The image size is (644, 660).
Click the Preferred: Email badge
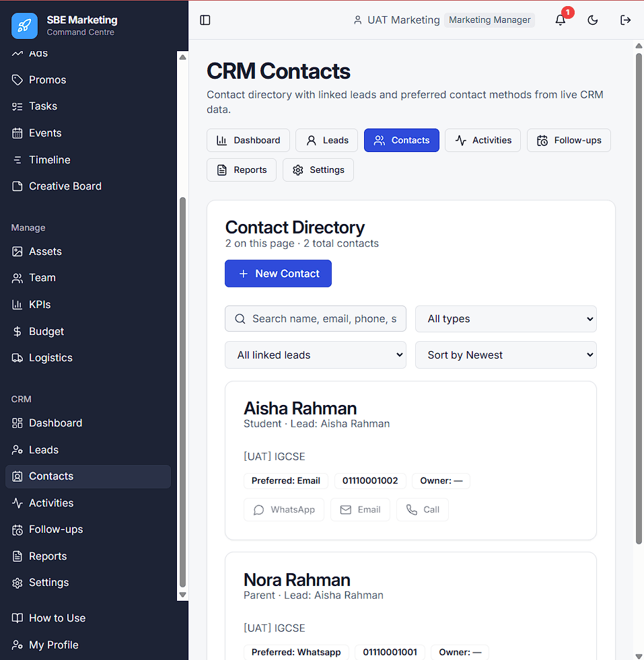[x=286, y=480]
